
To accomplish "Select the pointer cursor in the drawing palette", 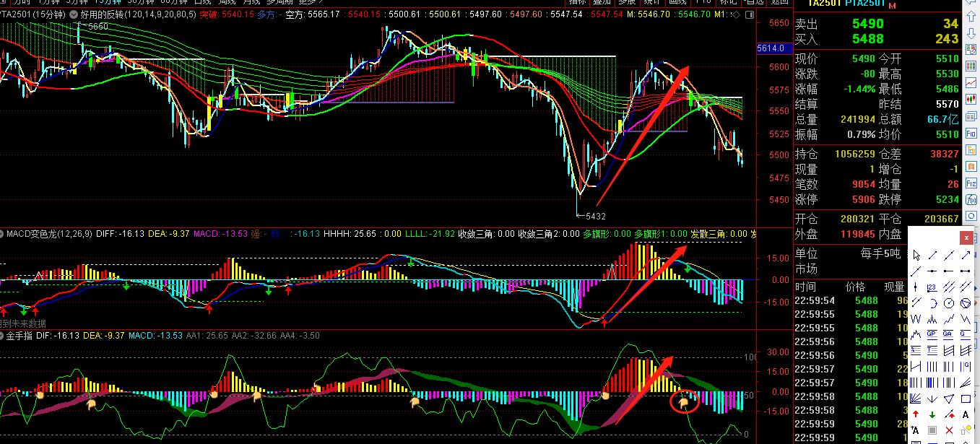I will 916,255.
